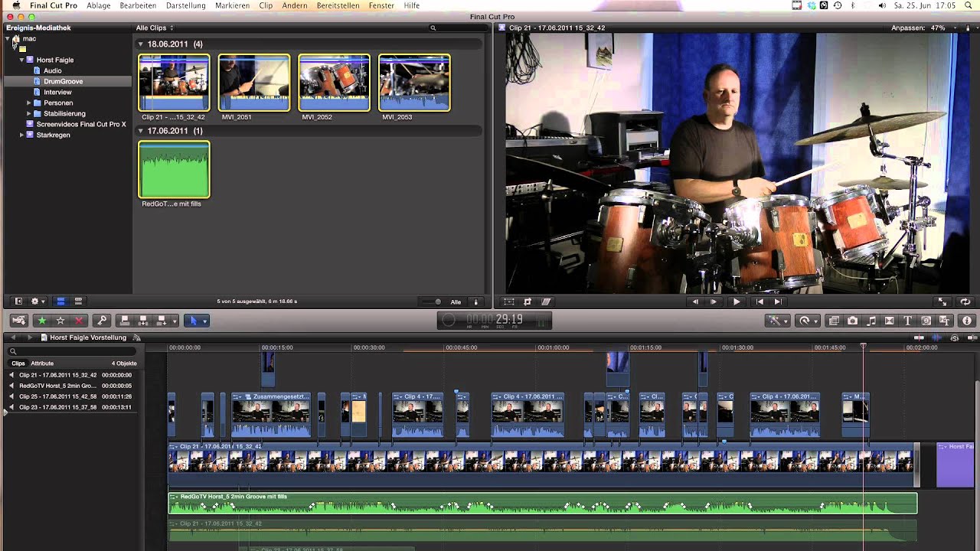980x551 pixels.
Task: Open the Titles browser T icon
Action: (x=907, y=321)
